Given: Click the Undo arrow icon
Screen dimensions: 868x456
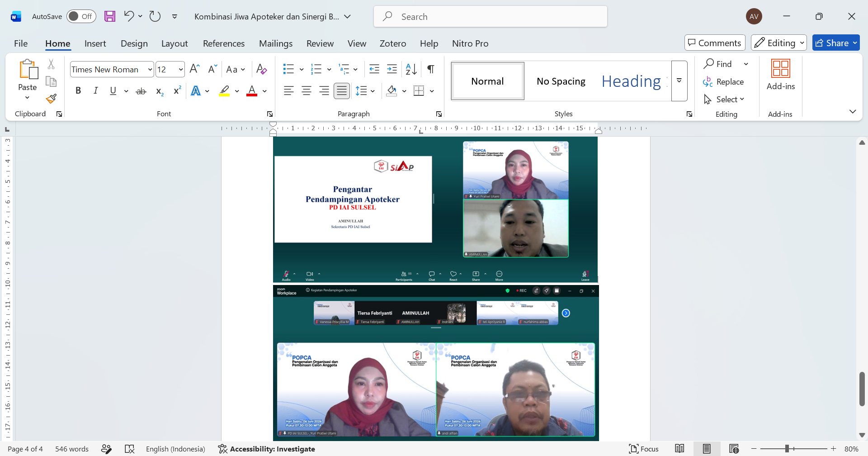Looking at the screenshot, I should (x=128, y=16).
